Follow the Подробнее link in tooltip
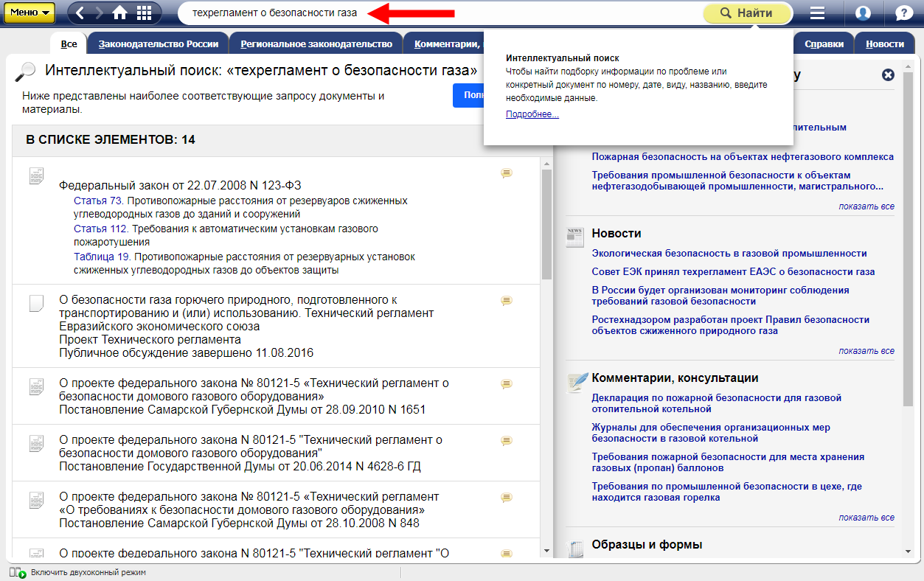 point(532,114)
